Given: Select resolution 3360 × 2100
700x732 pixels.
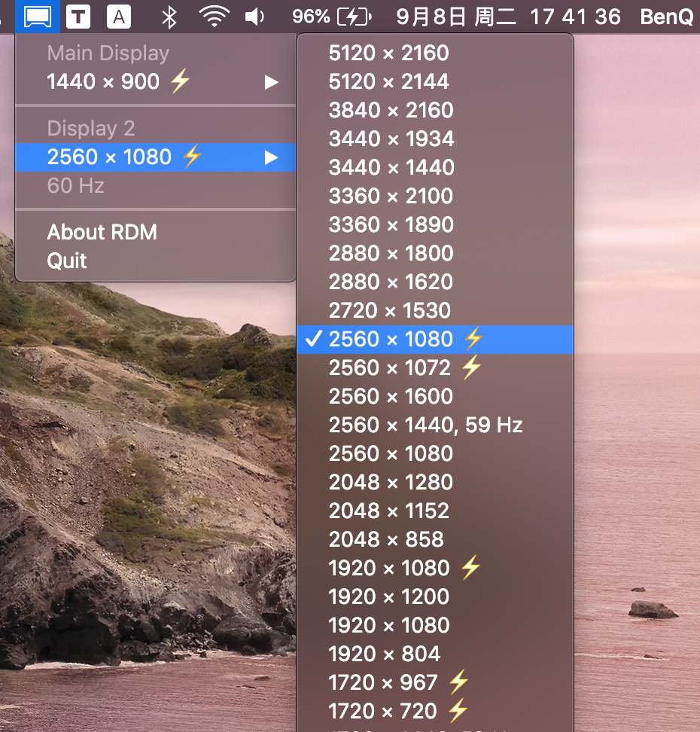Looking at the screenshot, I should [435, 196].
